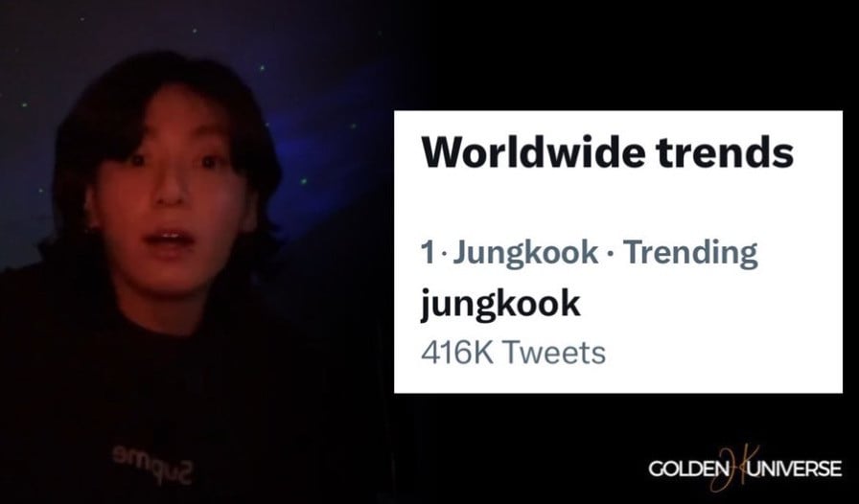Select the word UNIVERSE in the watermark
This screenshot has height=504, width=859.
click(x=795, y=469)
